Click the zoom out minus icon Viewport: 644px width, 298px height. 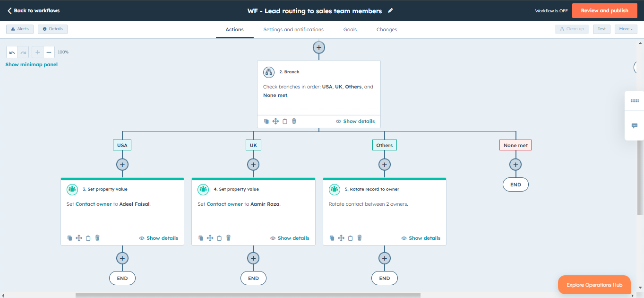pyautogui.click(x=49, y=52)
